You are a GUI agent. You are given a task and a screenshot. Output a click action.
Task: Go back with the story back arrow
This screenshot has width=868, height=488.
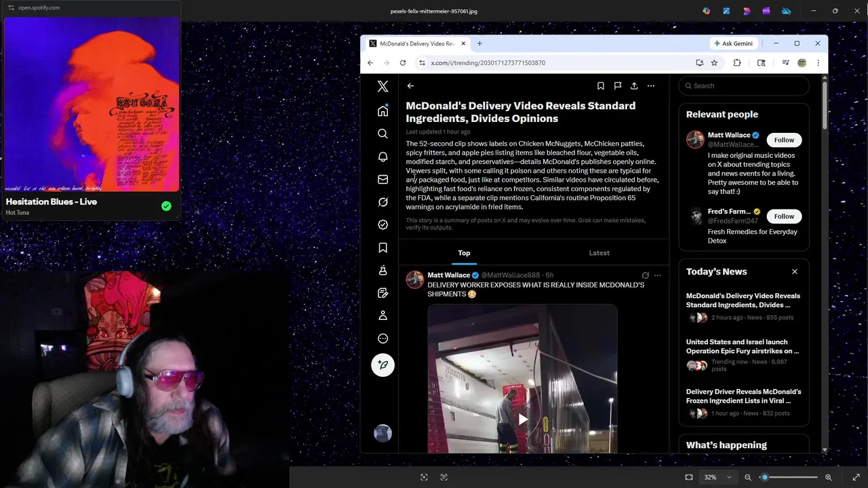[410, 86]
